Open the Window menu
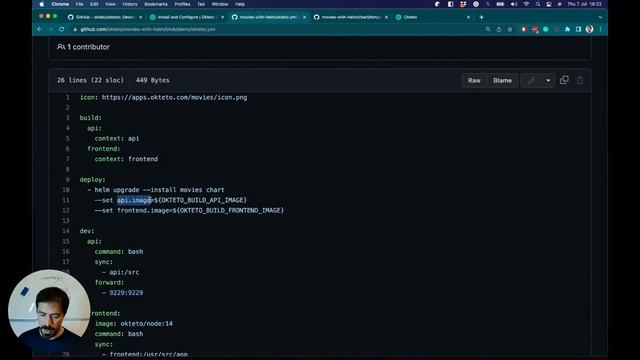Viewport: 640px width, 360px height. (x=220, y=4)
